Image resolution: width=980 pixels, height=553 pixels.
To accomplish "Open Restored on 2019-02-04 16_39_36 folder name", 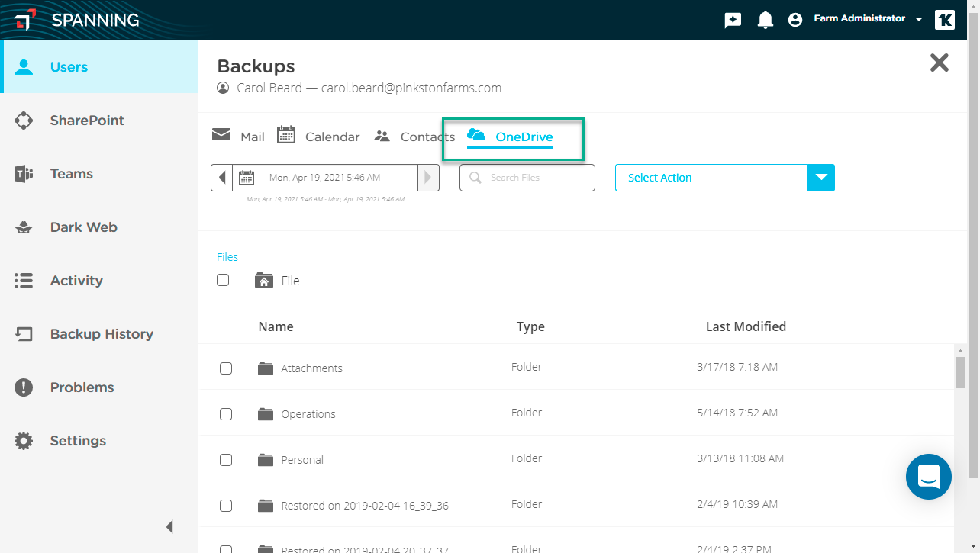I will (365, 506).
